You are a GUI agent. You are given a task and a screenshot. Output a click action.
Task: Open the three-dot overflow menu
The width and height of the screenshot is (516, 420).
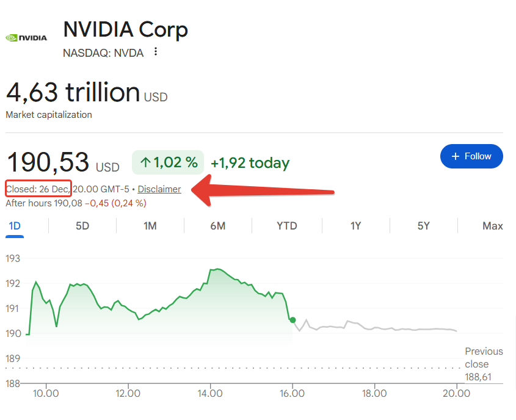pos(156,52)
